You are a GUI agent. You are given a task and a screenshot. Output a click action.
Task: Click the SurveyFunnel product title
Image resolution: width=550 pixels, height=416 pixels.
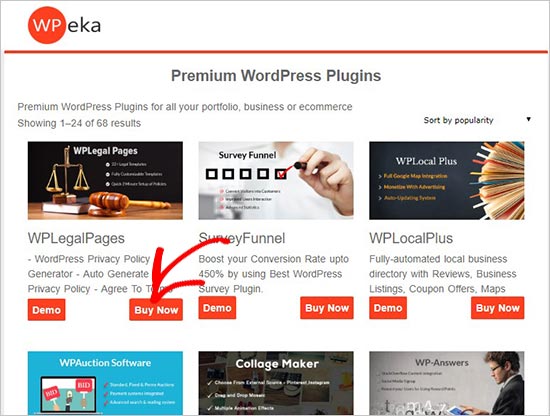(x=242, y=239)
